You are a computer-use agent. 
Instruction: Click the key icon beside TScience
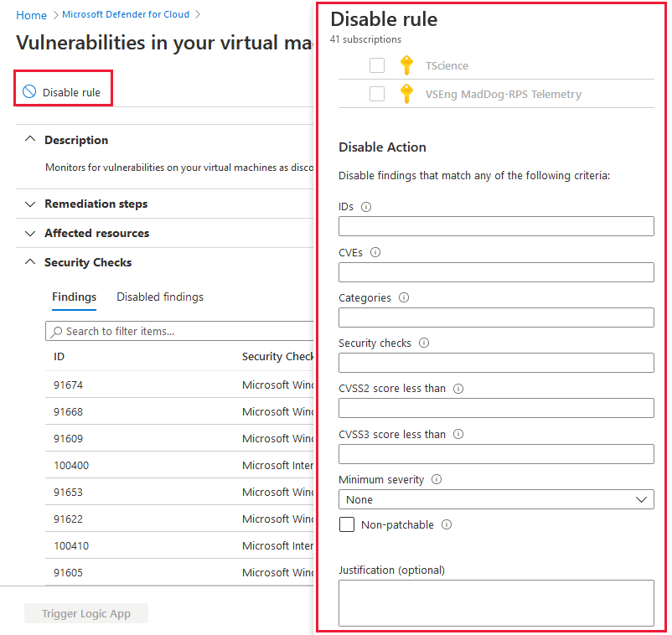click(406, 65)
